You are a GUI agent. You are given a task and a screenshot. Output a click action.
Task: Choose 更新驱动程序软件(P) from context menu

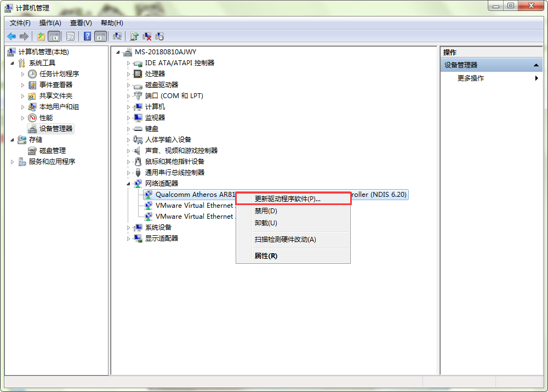(288, 198)
